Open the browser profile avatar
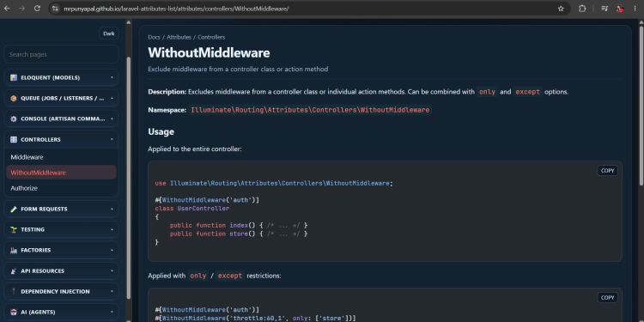The height and width of the screenshot is (322, 644). (x=620, y=9)
